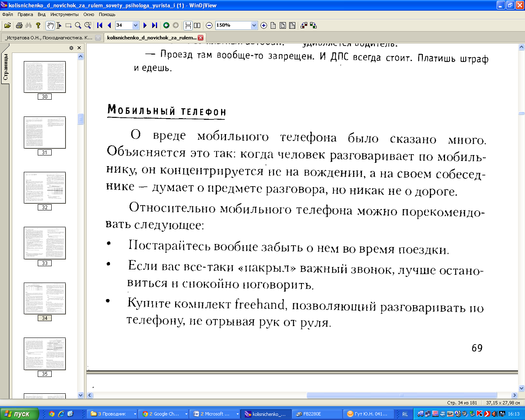The height and width of the screenshot is (420, 525).
Task: Click the Print icon in toolbar
Action: (x=19, y=25)
